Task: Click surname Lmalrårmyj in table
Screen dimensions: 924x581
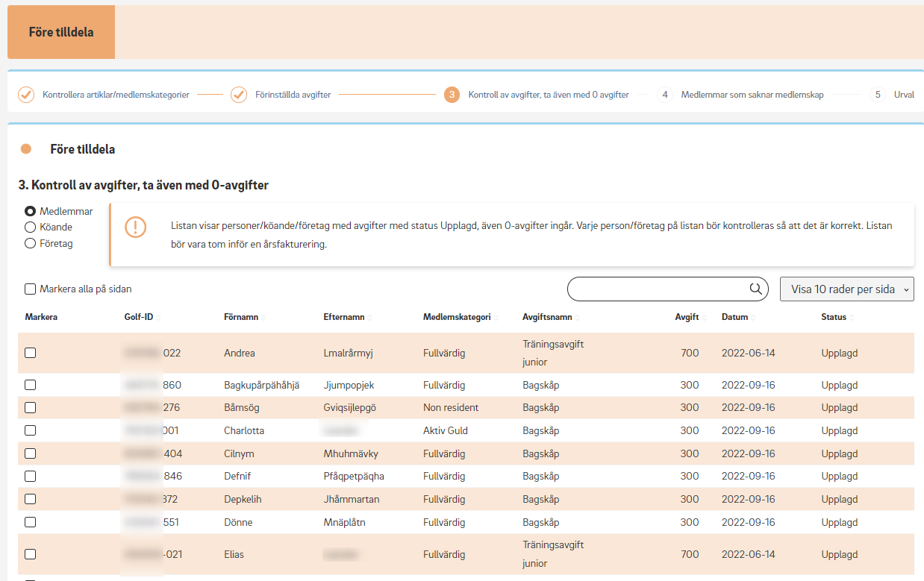Action: click(348, 353)
